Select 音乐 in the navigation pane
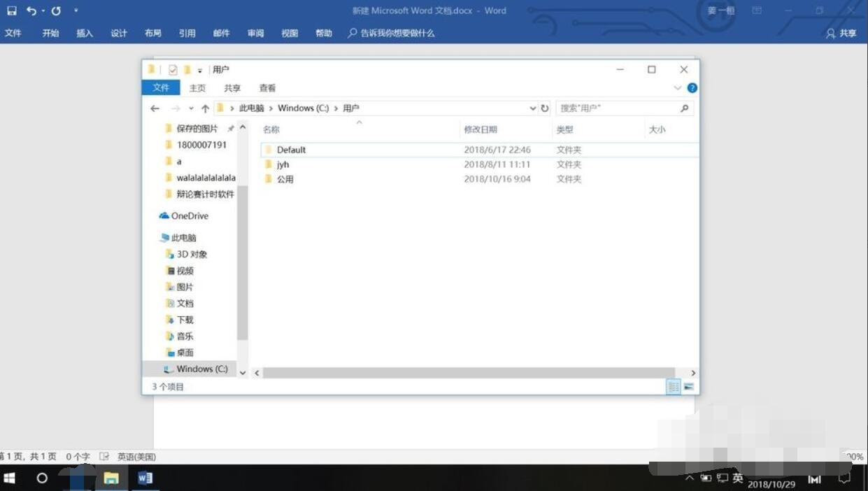The height and width of the screenshot is (491, 868). (185, 336)
